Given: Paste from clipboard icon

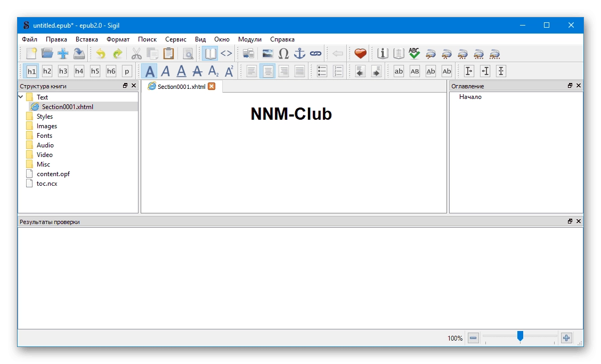Looking at the screenshot, I should click(x=168, y=54).
